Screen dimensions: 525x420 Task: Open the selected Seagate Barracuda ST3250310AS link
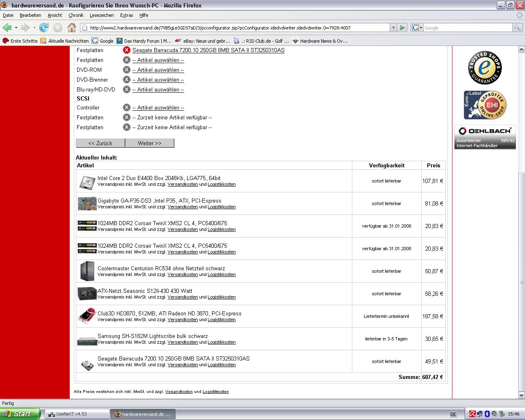208,50
